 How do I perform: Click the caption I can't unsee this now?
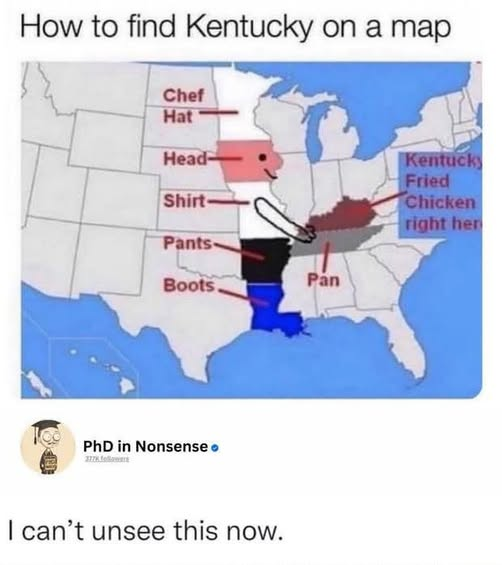(145, 531)
